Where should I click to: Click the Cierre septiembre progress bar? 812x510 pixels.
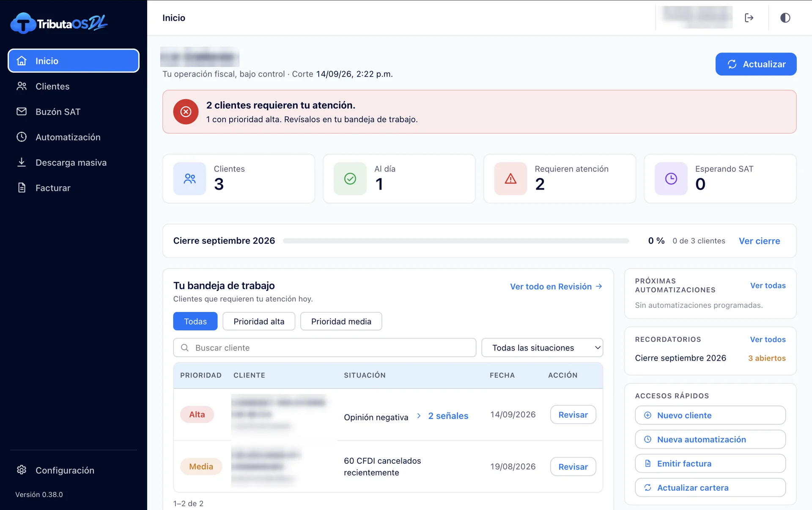pyautogui.click(x=456, y=241)
